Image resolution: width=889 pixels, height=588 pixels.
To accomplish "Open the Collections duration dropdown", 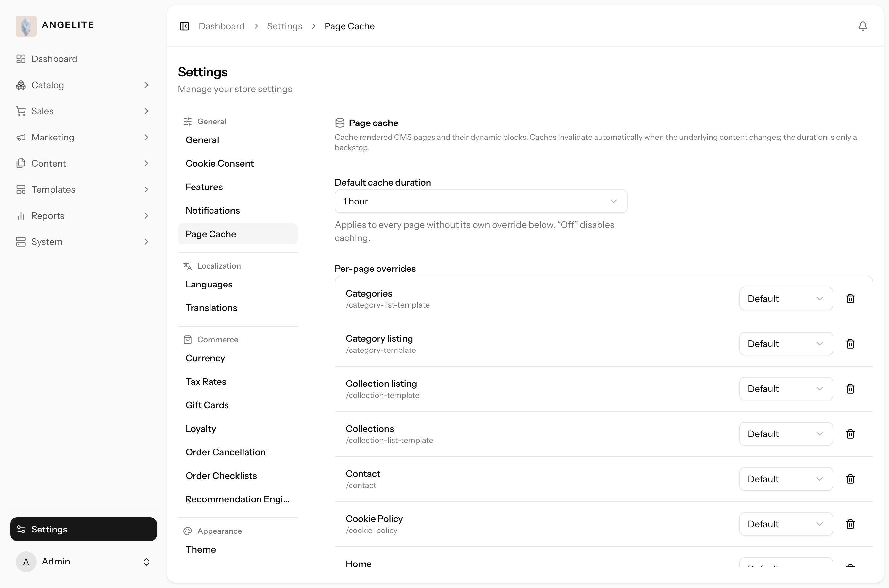I will [x=786, y=433].
